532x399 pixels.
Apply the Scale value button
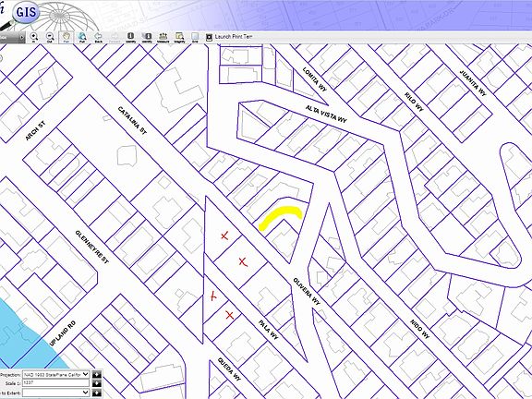[97, 383]
